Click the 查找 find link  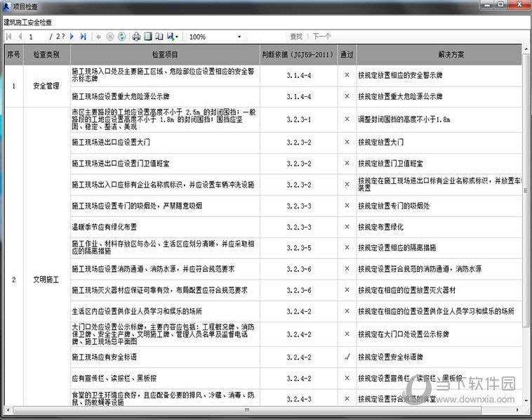click(x=296, y=37)
